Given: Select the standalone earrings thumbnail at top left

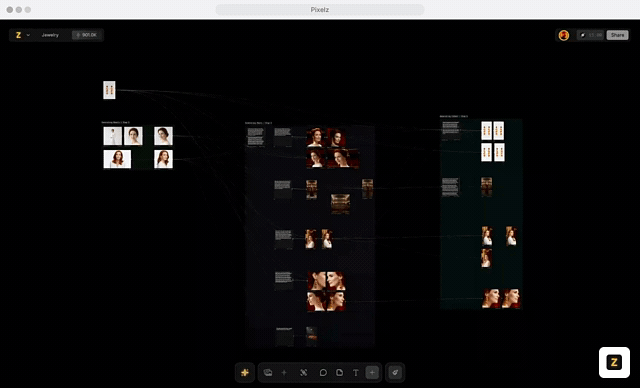Looking at the screenshot, I should coord(109,90).
